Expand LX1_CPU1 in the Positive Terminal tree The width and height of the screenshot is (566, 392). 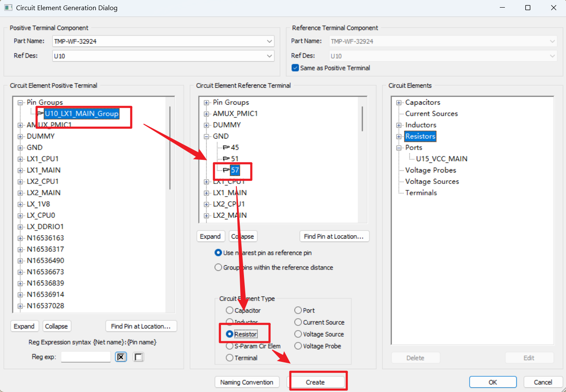coord(20,159)
